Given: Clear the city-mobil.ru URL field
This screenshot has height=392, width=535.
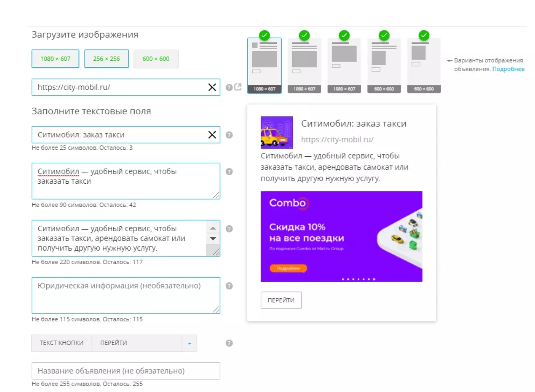Looking at the screenshot, I should (212, 87).
